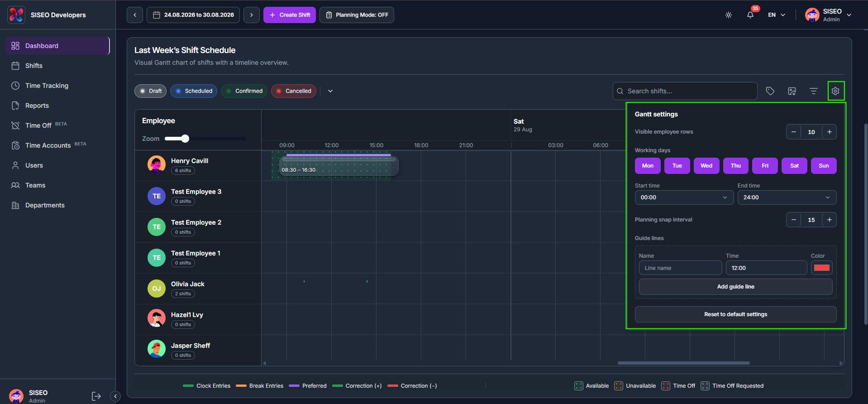Open Time Accounts BETA in sidebar
This screenshot has width=868, height=404.
click(x=57, y=145)
